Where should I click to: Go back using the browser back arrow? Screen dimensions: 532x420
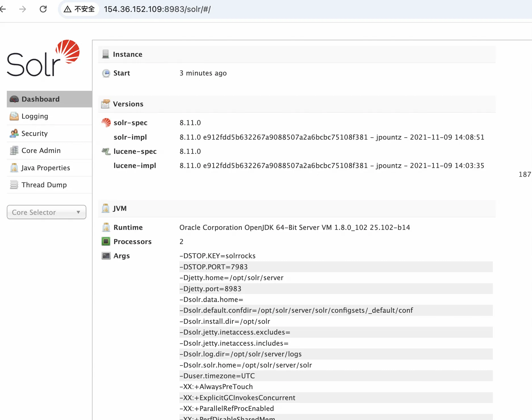tap(3, 9)
